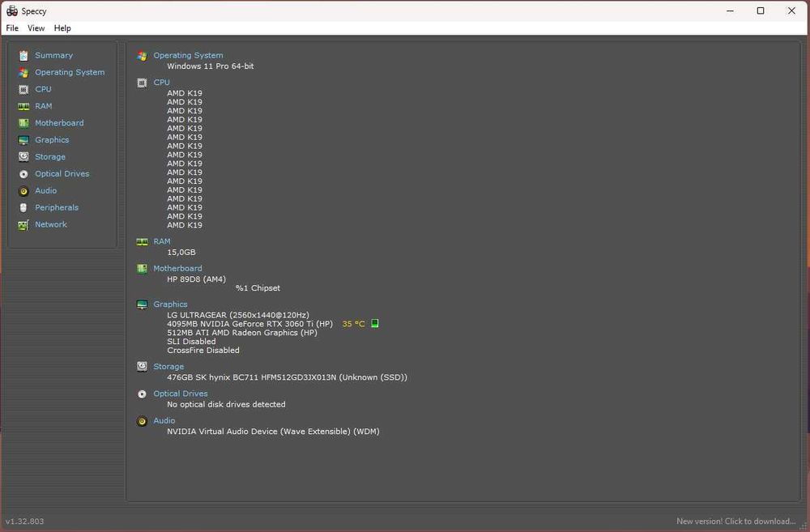The width and height of the screenshot is (810, 532).
Task: Click the Audio speaker icon in main panel
Action: [142, 421]
